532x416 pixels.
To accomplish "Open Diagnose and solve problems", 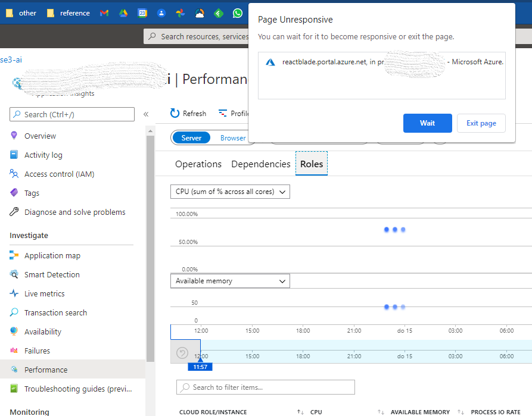I will [74, 212].
